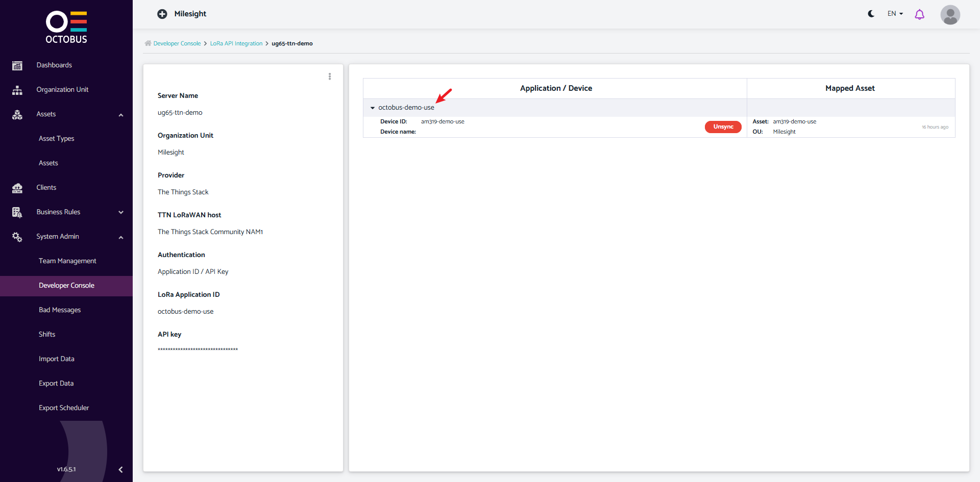
Task: Click the Octobus logo
Action: coord(66,27)
